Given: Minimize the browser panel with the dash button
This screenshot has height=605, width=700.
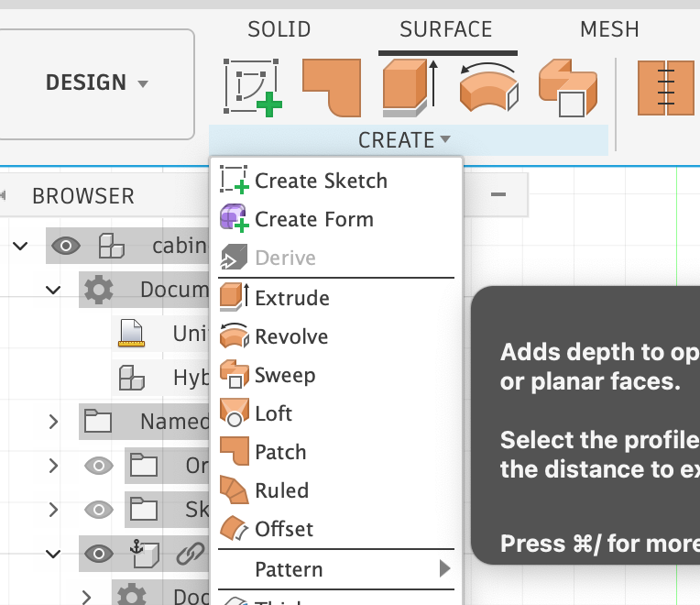Looking at the screenshot, I should pyautogui.click(x=498, y=194).
